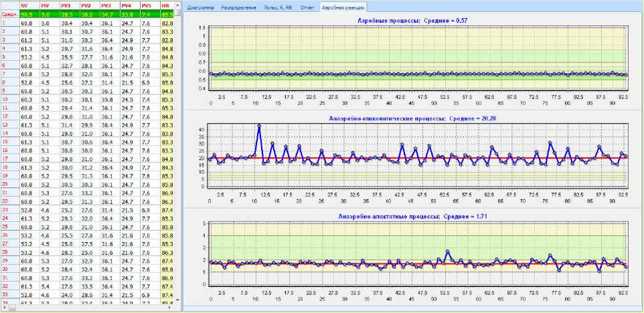Click the table's horizontal scrollbar left arrow
The image size is (644, 313).
pos(4,309)
